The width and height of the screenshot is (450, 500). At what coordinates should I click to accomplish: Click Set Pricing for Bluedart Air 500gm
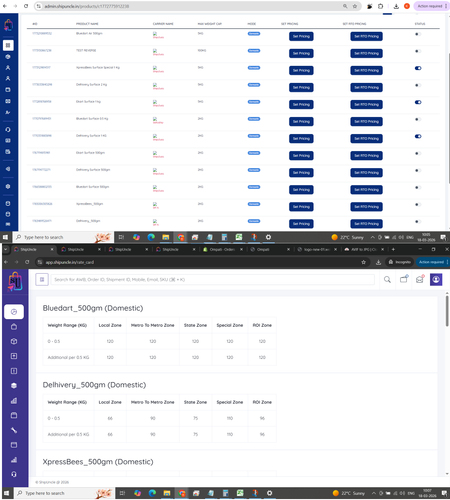pyautogui.click(x=301, y=36)
